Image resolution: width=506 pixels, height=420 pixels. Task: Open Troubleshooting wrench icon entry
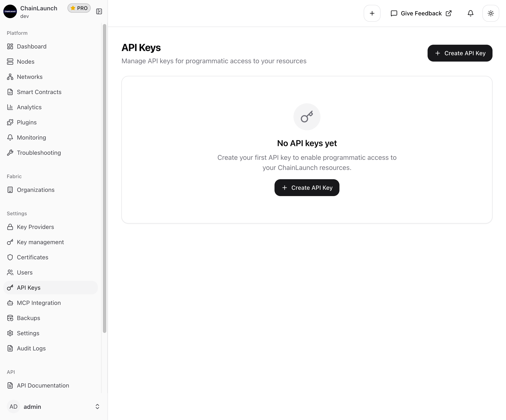click(10, 153)
